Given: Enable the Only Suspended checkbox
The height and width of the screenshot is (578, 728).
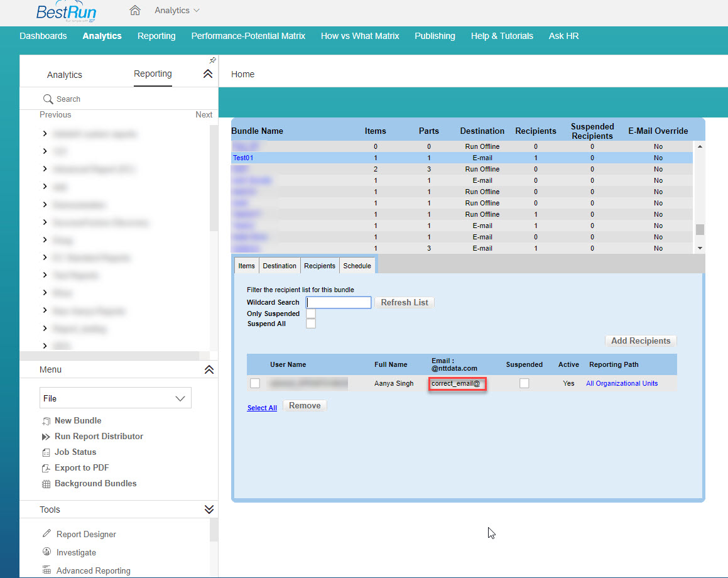Looking at the screenshot, I should (311, 314).
